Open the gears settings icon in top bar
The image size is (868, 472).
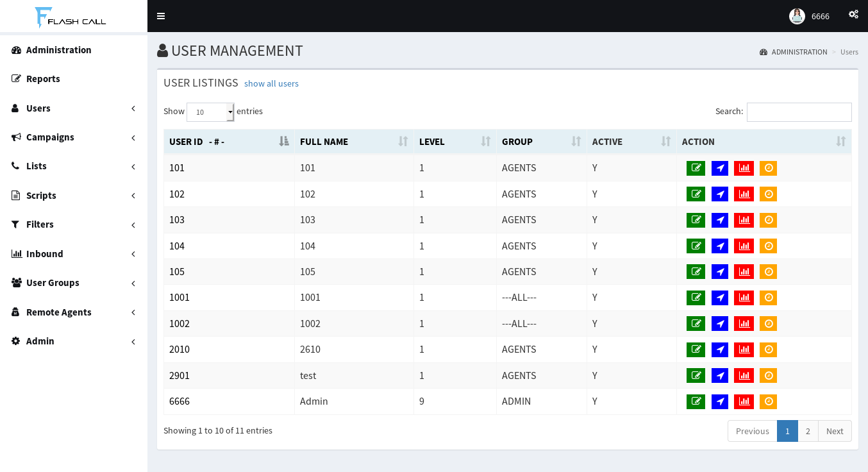coord(853,14)
